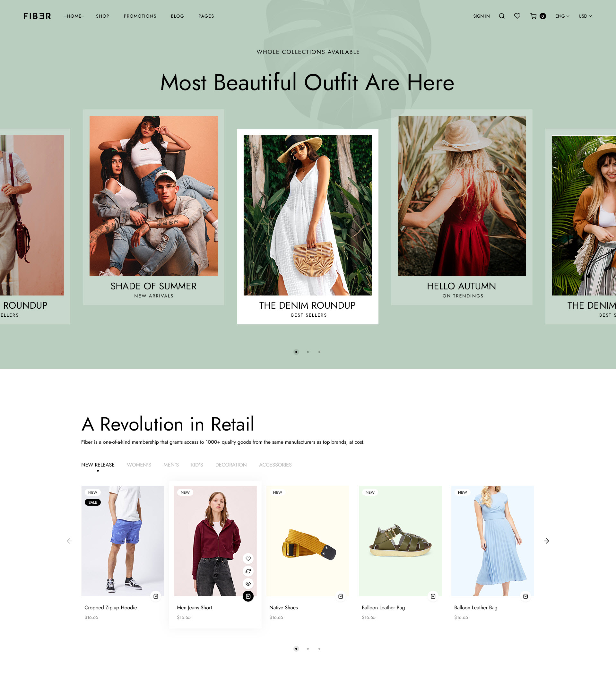Add Native Shoes to bag
This screenshot has height=685, width=616.
point(341,596)
